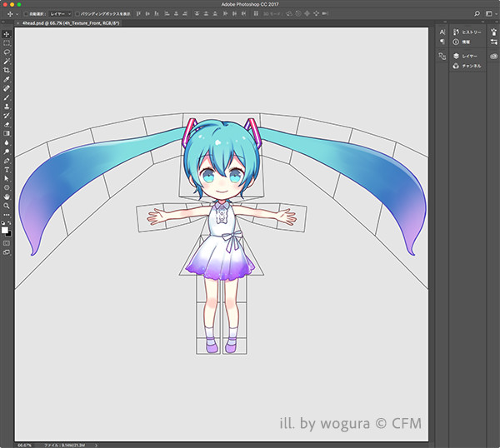Select the Ellipse shape tool
This screenshot has width=500, height=448.
tap(7, 187)
